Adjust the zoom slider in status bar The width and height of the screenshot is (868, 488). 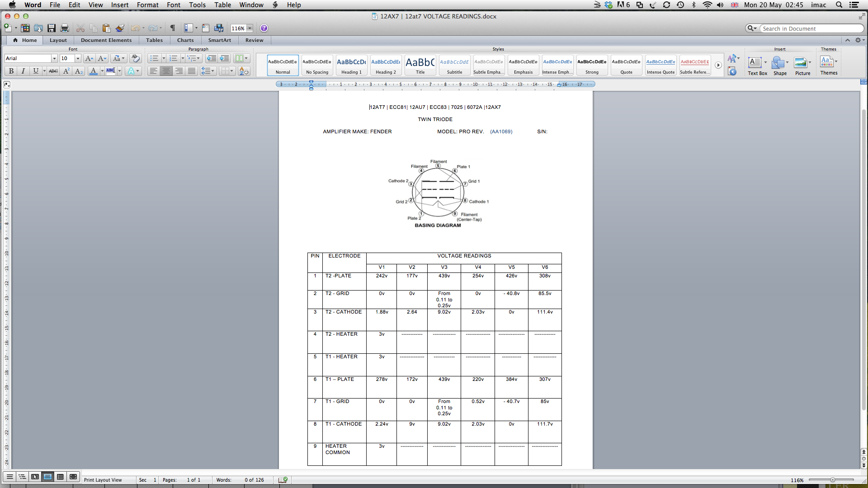pos(832,480)
